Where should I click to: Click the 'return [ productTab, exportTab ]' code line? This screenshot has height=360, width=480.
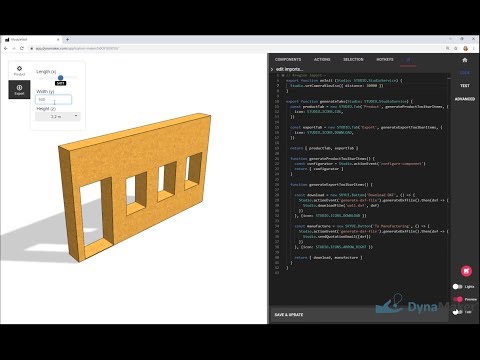click(x=324, y=148)
